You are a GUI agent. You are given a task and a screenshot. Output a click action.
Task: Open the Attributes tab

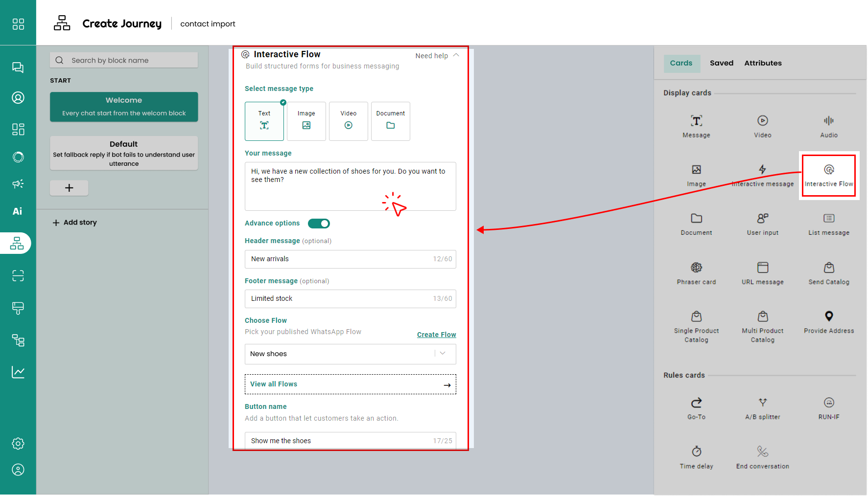[x=763, y=63]
